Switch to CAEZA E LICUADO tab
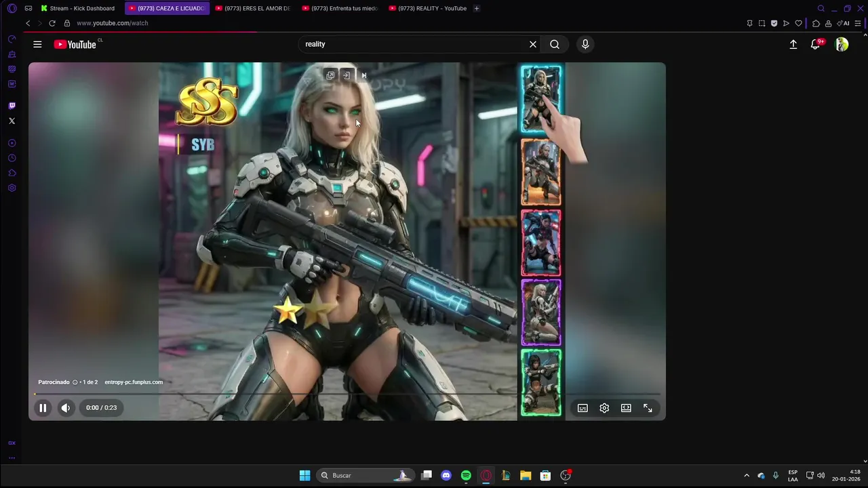 [167, 8]
